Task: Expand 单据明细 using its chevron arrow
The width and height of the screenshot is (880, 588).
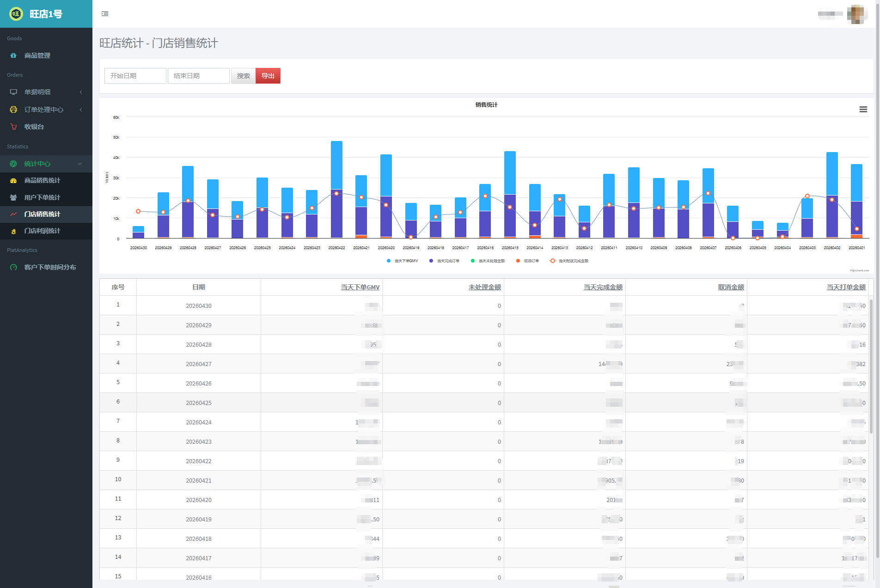Action: pos(81,92)
